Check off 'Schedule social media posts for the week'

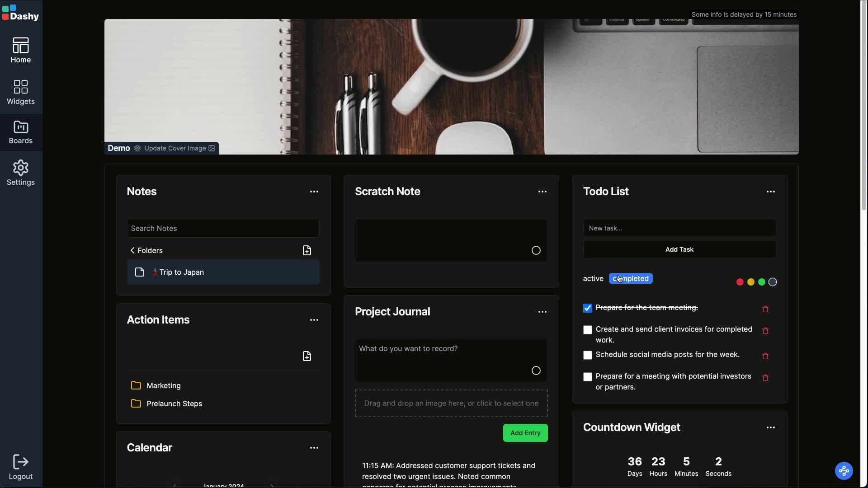pos(587,355)
